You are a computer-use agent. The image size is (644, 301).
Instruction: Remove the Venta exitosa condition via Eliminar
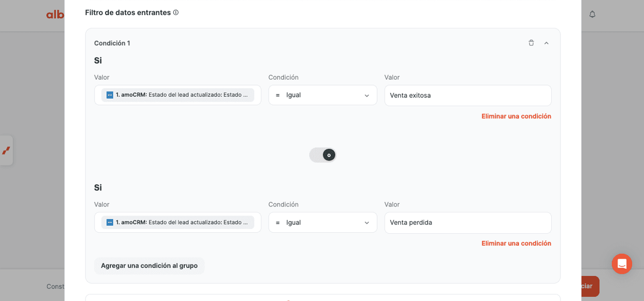pos(516,116)
